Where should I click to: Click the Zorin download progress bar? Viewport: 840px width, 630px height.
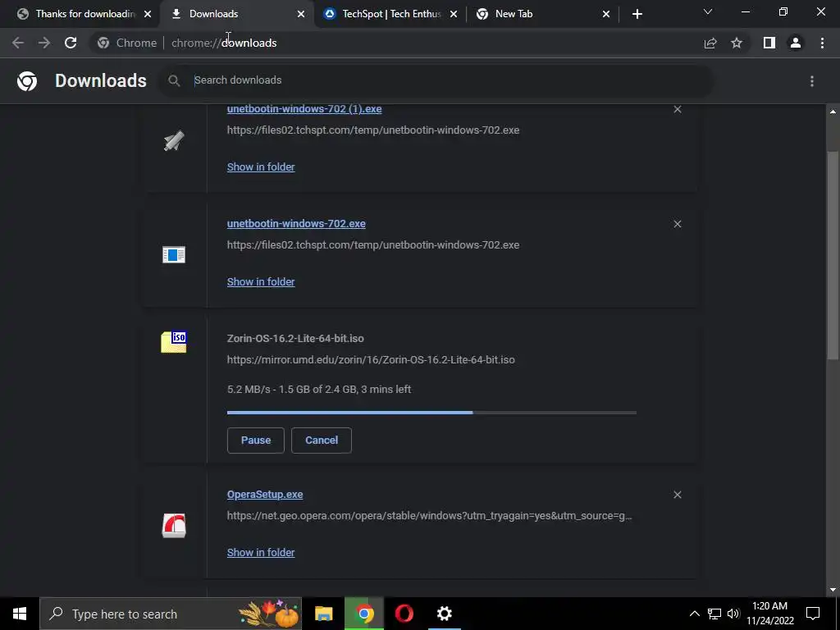pyautogui.click(x=431, y=413)
